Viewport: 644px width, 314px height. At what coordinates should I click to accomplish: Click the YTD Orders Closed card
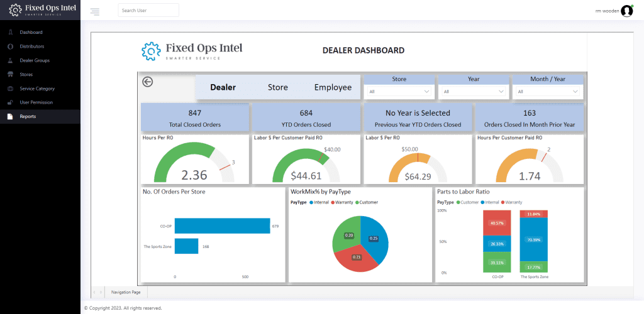click(306, 117)
